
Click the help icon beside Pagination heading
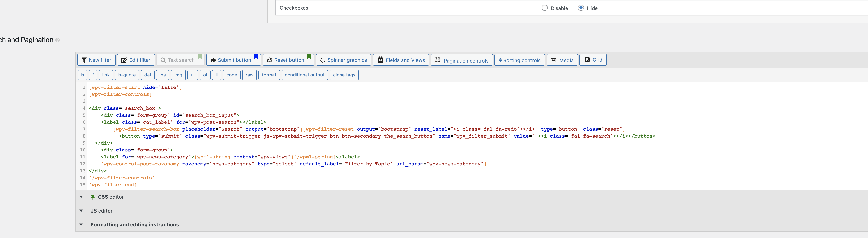(x=58, y=40)
